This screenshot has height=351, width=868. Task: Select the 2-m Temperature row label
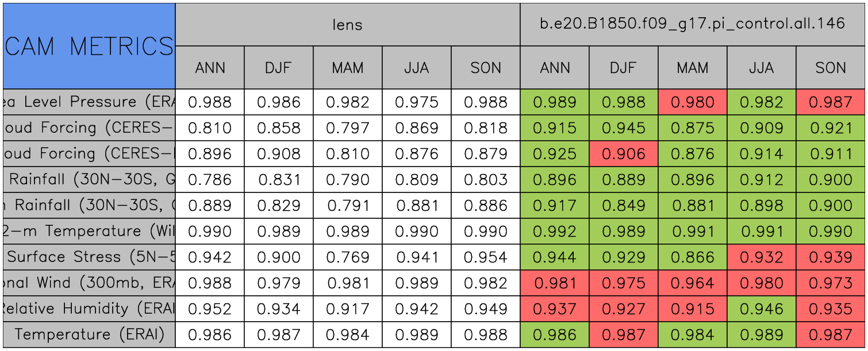pyautogui.click(x=89, y=231)
